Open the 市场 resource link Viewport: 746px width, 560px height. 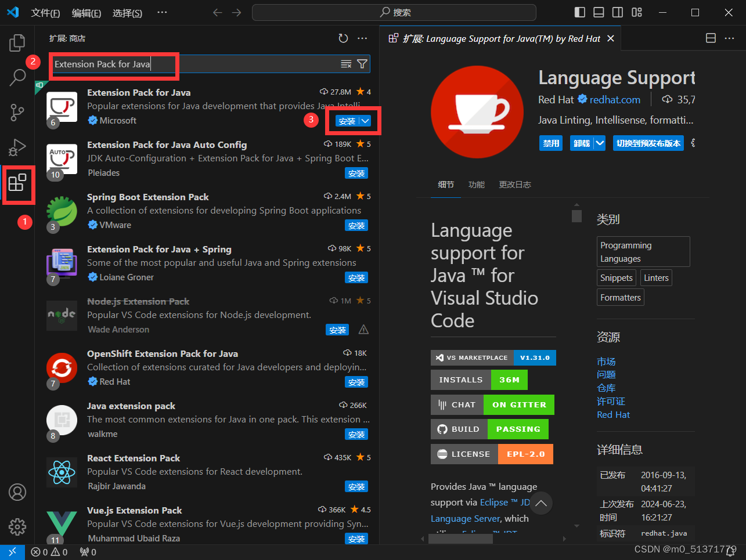[x=606, y=362]
